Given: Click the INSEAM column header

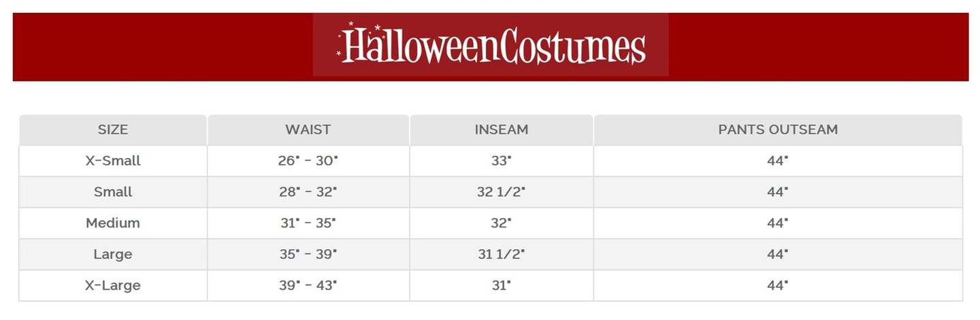Looking at the screenshot, I should click(502, 129).
